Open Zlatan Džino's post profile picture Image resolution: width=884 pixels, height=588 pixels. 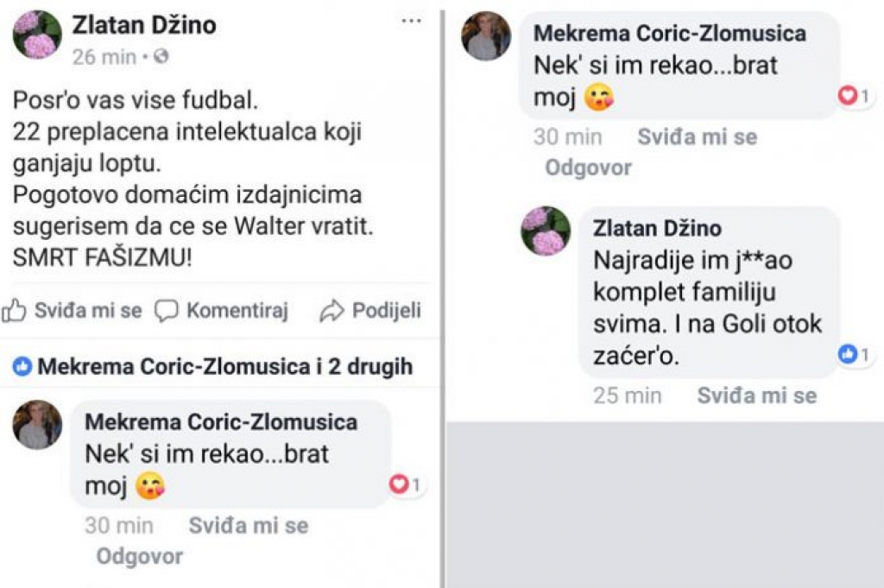(37, 35)
